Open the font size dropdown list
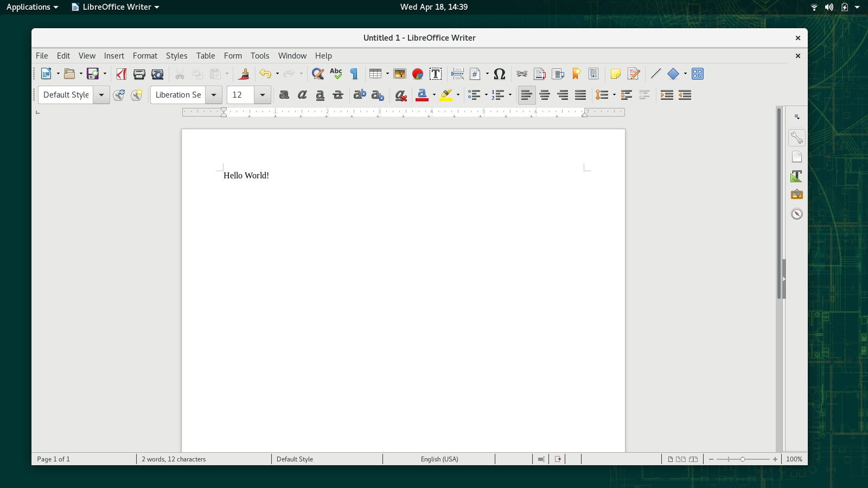The width and height of the screenshot is (868, 488). point(263,95)
